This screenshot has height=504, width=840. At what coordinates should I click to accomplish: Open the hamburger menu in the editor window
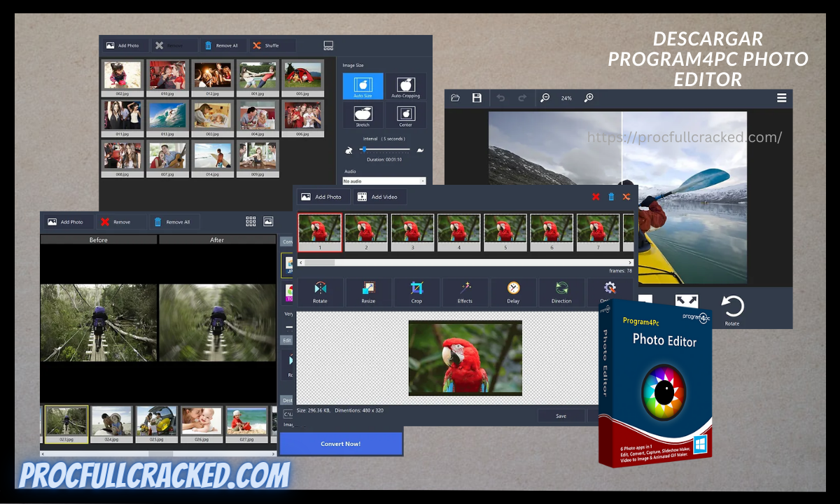tap(782, 98)
